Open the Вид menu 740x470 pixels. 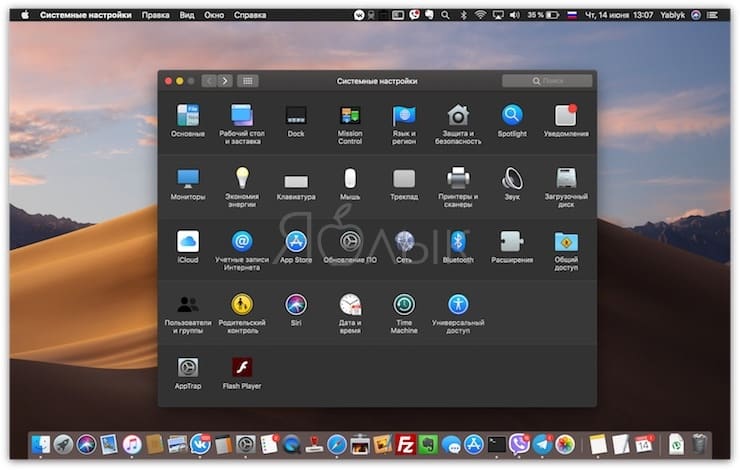187,15
